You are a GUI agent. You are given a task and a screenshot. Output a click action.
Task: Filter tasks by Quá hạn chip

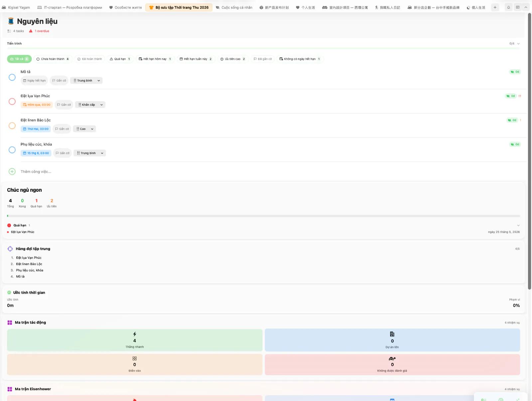click(x=120, y=59)
